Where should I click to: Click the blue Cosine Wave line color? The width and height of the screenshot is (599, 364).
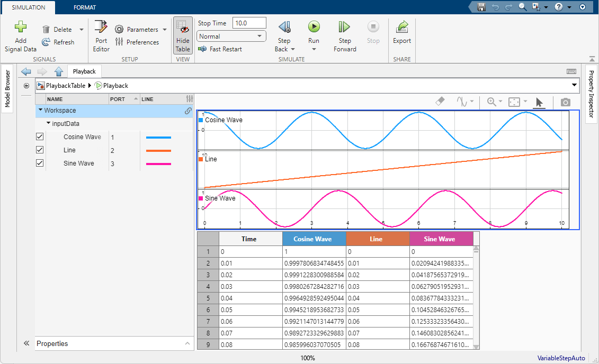tap(158, 138)
